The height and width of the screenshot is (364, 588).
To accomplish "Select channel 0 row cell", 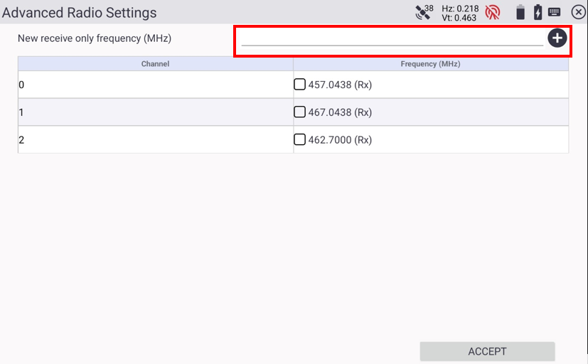I will tap(155, 85).
